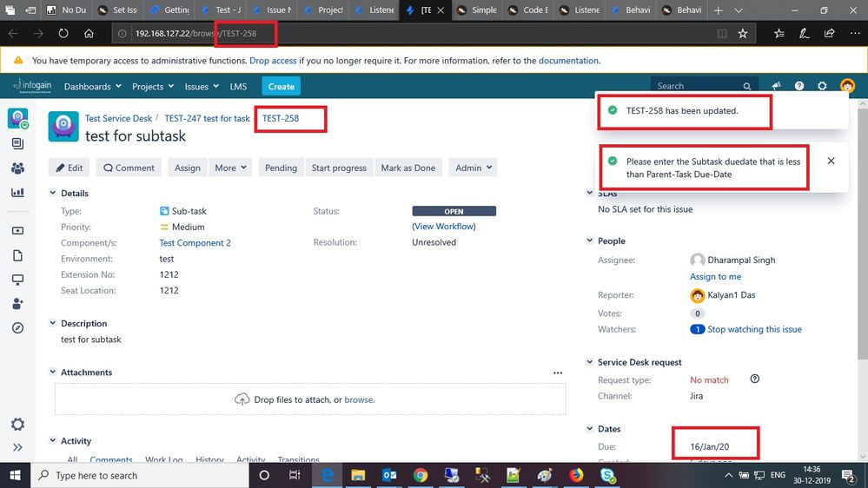Open the page document sidebar icon
The image size is (868, 488).
tap(17, 255)
